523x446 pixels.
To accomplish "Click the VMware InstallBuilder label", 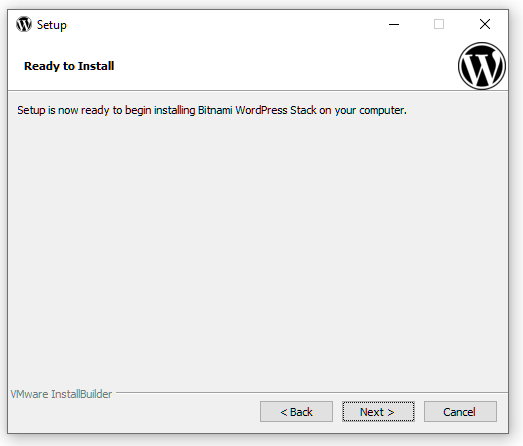I will [x=61, y=394].
